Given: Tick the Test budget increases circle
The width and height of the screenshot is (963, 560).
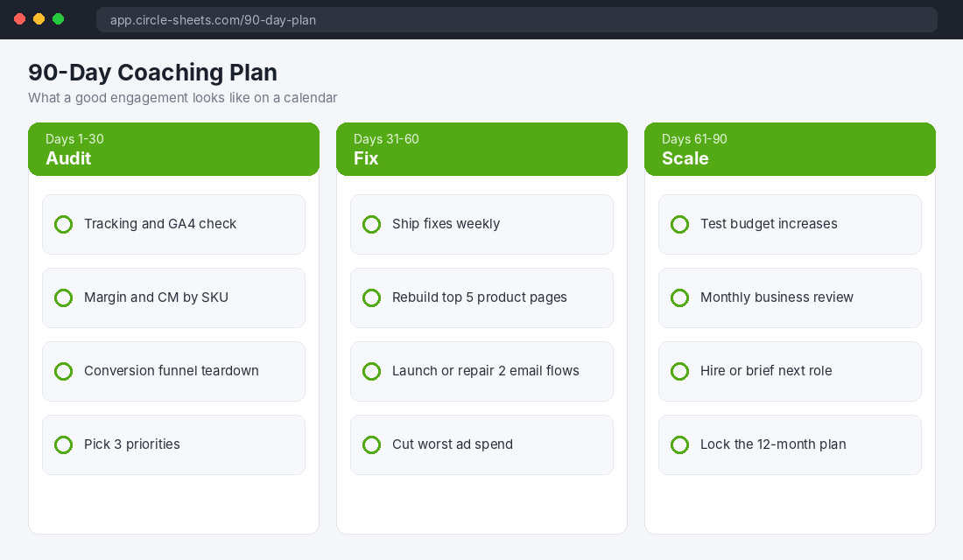Looking at the screenshot, I should click(680, 225).
